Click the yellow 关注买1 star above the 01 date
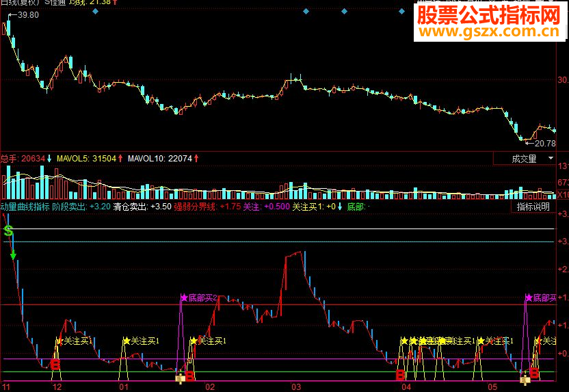 pyautogui.click(x=127, y=341)
